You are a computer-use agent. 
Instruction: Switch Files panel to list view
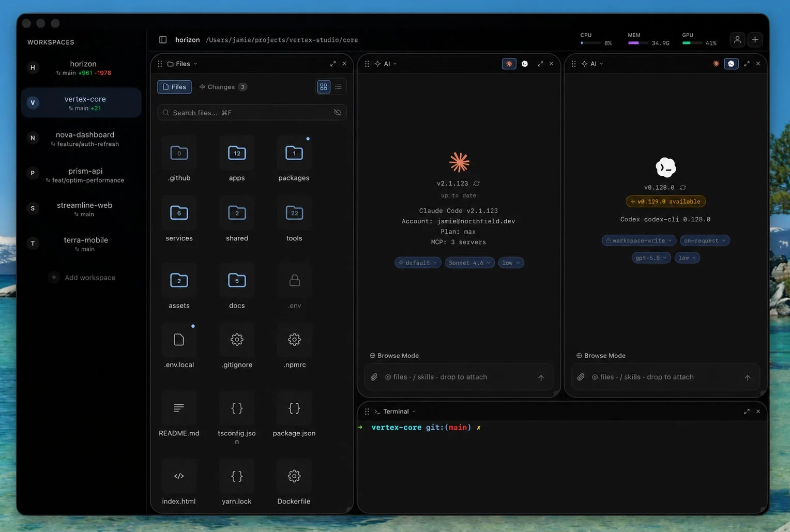[x=338, y=87]
